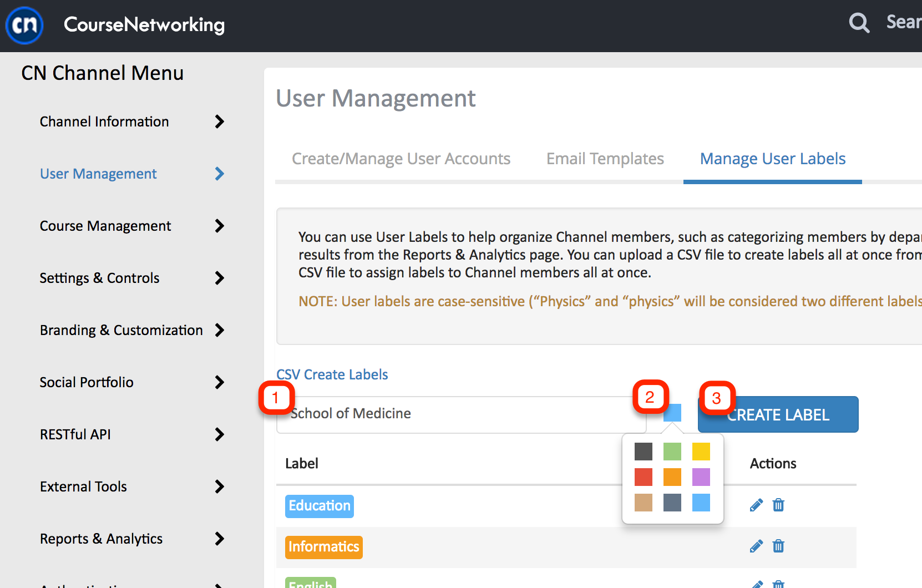Pick the green color swatch
The image size is (922, 588).
pyautogui.click(x=672, y=452)
